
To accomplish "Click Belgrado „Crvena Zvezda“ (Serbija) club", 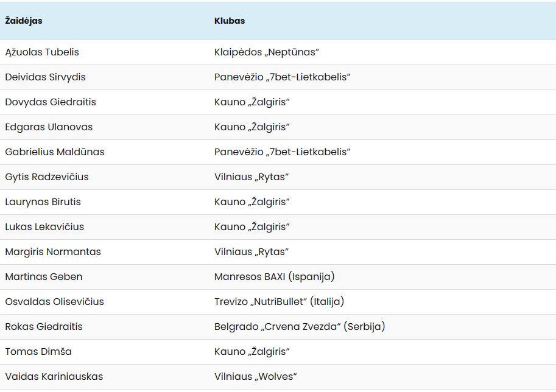I will click(x=300, y=327).
